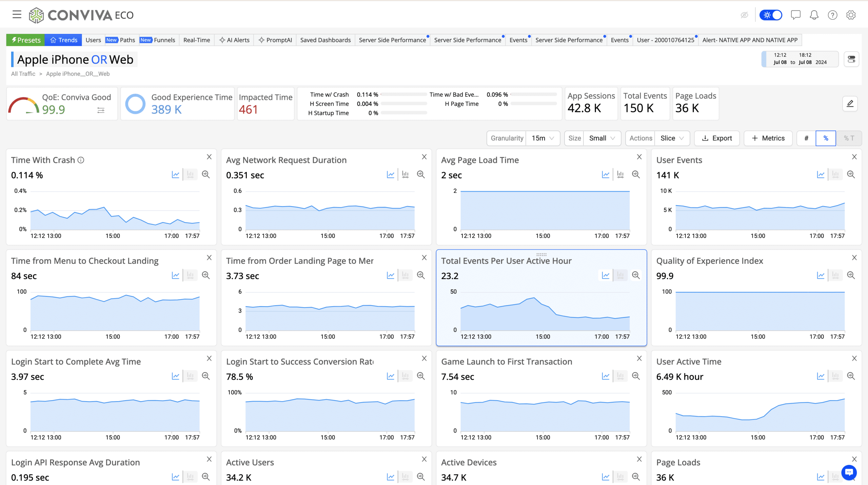Open diagnostics zoom for User Events
868x485 pixels.
tap(851, 175)
